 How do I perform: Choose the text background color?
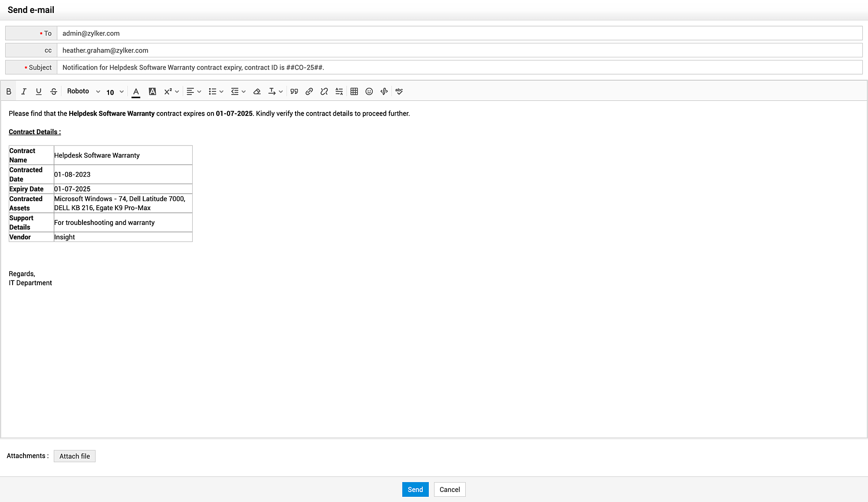coord(152,92)
